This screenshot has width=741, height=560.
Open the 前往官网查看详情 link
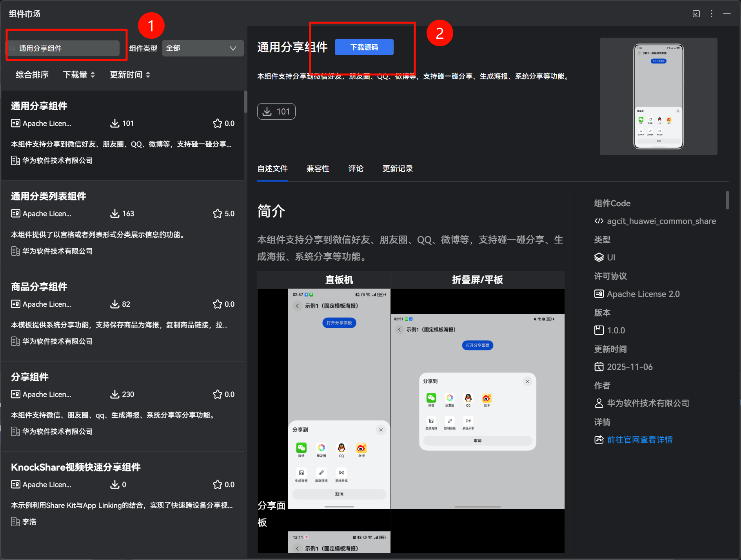click(x=639, y=440)
